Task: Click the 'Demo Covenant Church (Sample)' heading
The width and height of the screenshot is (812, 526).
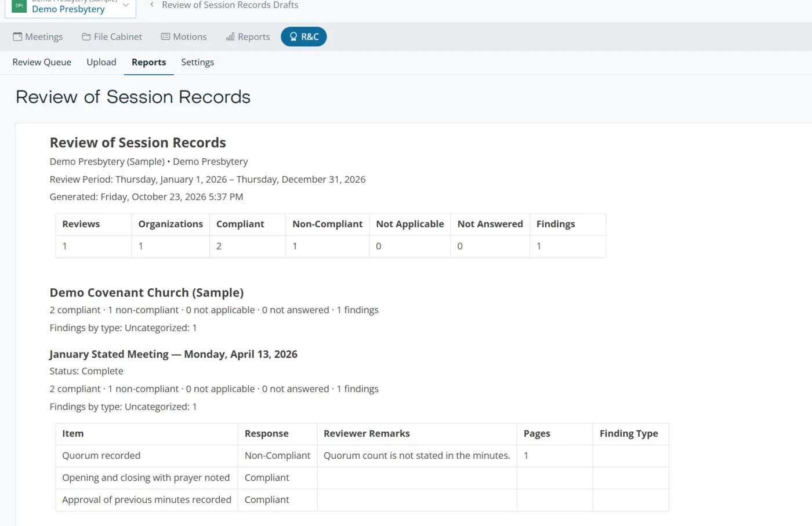Action: tap(147, 292)
